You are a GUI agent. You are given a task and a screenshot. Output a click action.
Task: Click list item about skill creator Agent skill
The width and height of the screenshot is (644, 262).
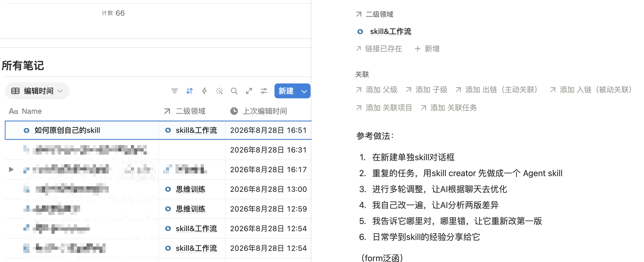tap(467, 173)
